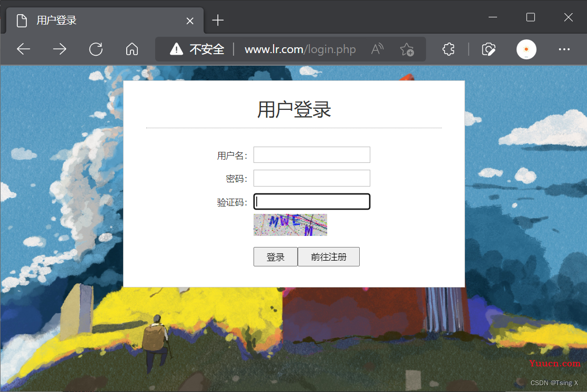587x392 pixels.
Task: Click the page document icon in tab
Action: click(22, 20)
